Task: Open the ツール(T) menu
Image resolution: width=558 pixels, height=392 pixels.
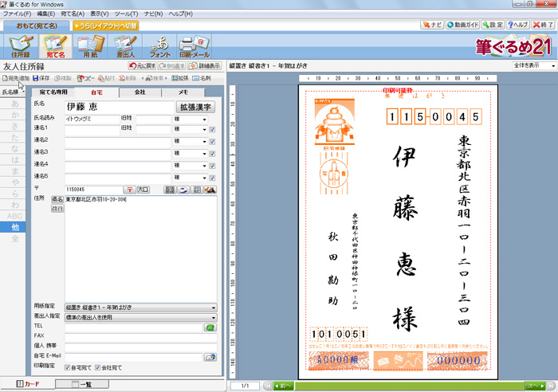Action: (126, 14)
